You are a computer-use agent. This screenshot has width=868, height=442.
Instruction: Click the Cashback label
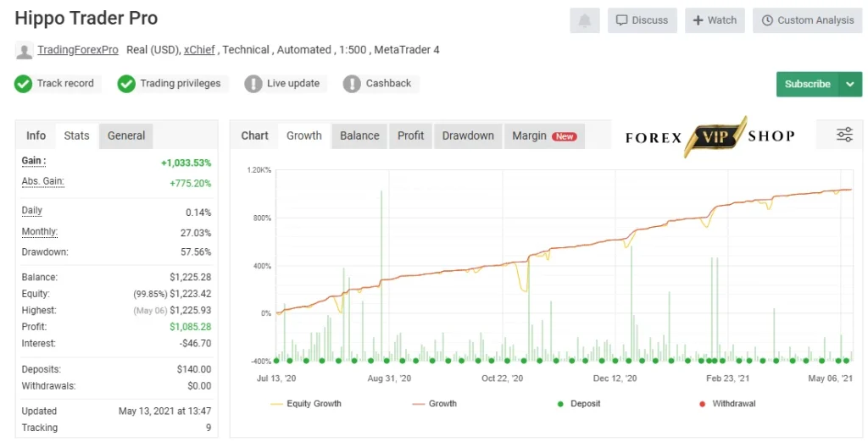pyautogui.click(x=388, y=84)
